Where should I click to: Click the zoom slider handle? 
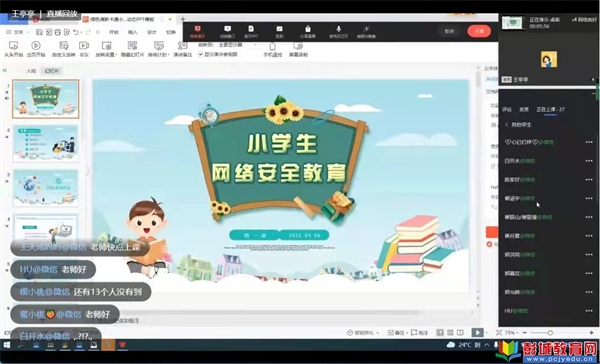[x=550, y=333]
